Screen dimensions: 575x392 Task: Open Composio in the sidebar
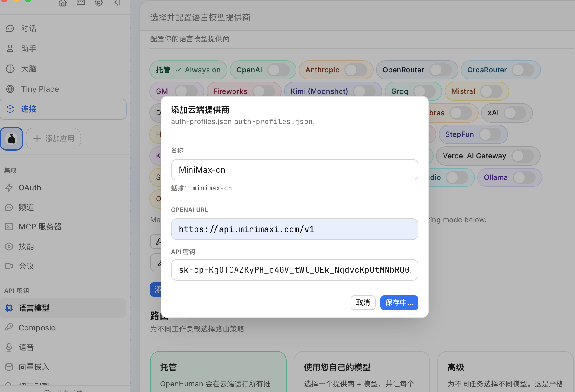[63, 327]
